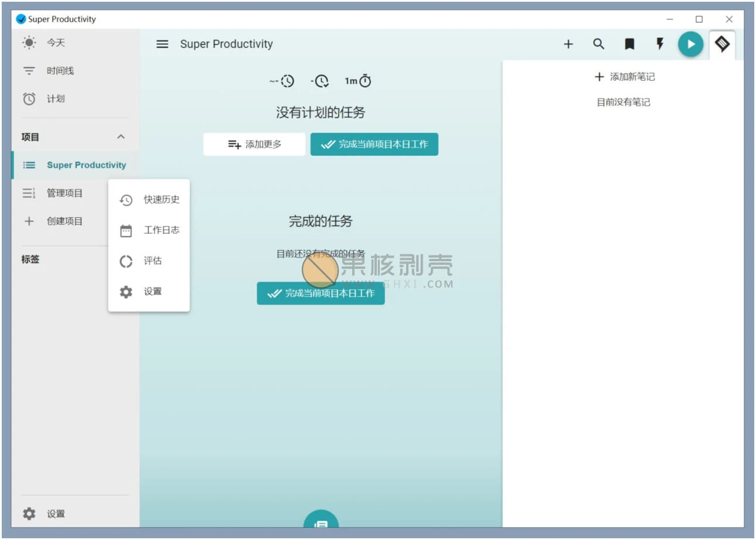The height and width of the screenshot is (540, 756).
Task: Click the plus icon to add a task
Action: pos(568,44)
